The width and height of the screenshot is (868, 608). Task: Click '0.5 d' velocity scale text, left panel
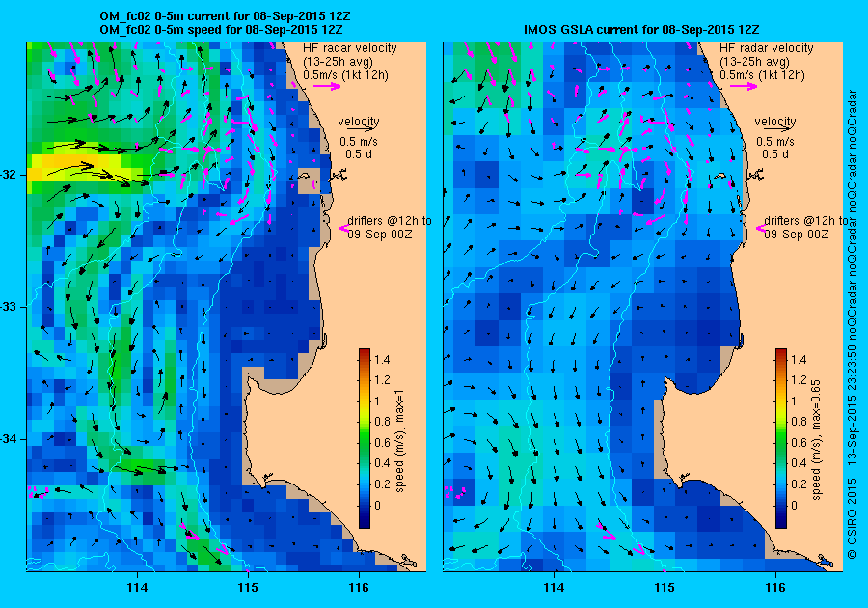tap(359, 154)
